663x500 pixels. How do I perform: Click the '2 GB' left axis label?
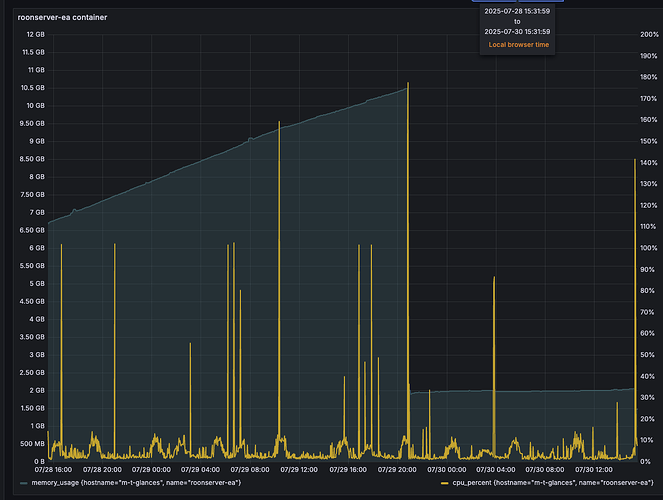tap(37, 391)
